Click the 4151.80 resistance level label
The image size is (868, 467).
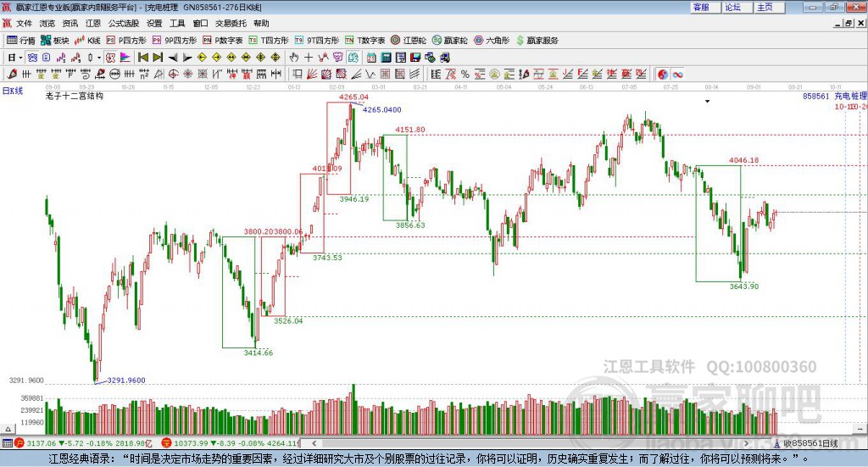(x=410, y=130)
